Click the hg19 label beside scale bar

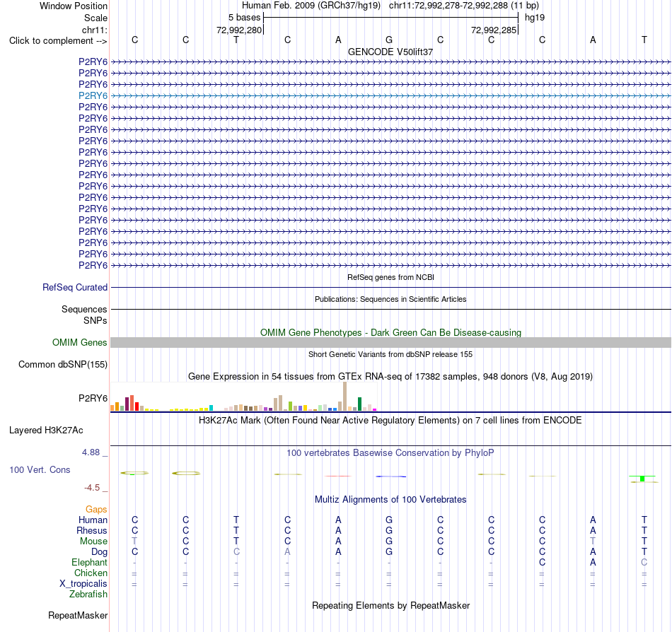click(x=535, y=18)
